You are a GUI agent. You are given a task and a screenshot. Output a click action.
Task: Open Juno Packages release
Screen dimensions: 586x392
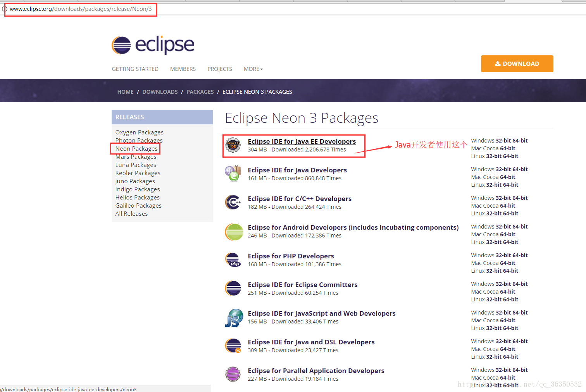135,181
